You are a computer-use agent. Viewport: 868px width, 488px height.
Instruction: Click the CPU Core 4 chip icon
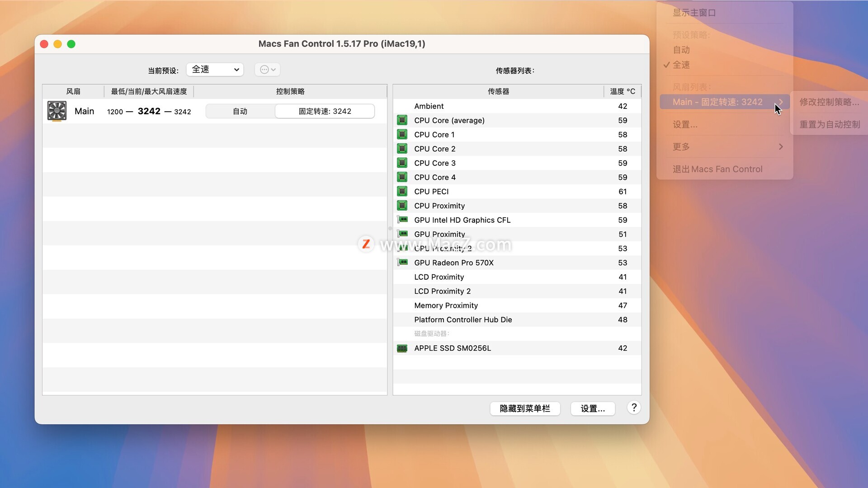tap(402, 177)
